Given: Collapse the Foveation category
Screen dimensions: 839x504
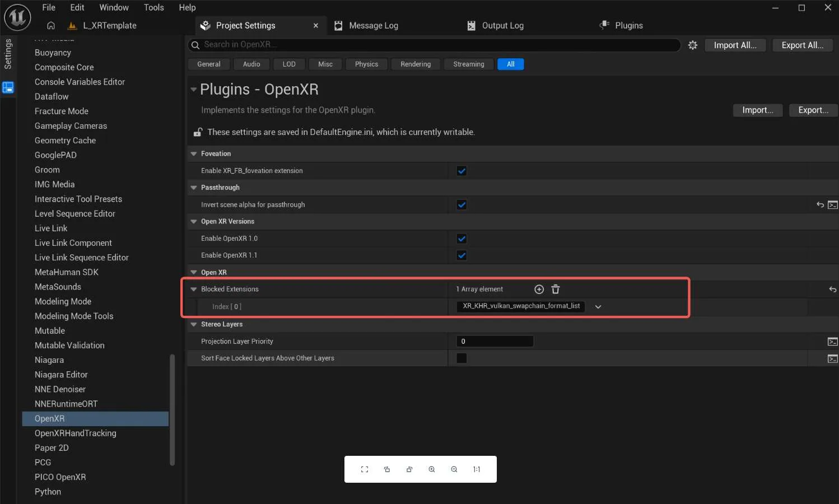Looking at the screenshot, I should point(194,153).
